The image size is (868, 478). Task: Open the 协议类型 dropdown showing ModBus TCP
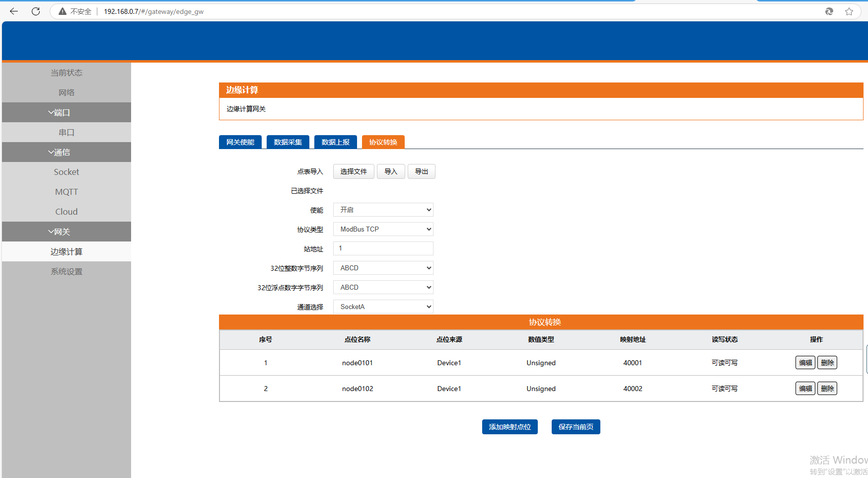click(383, 229)
